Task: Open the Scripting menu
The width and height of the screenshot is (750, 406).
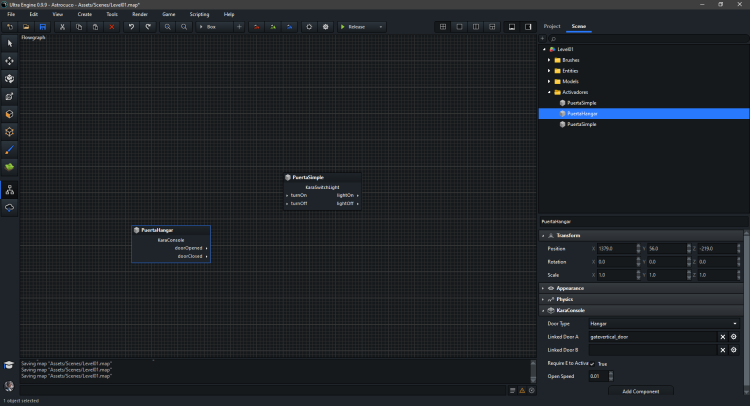Action: 197,15
